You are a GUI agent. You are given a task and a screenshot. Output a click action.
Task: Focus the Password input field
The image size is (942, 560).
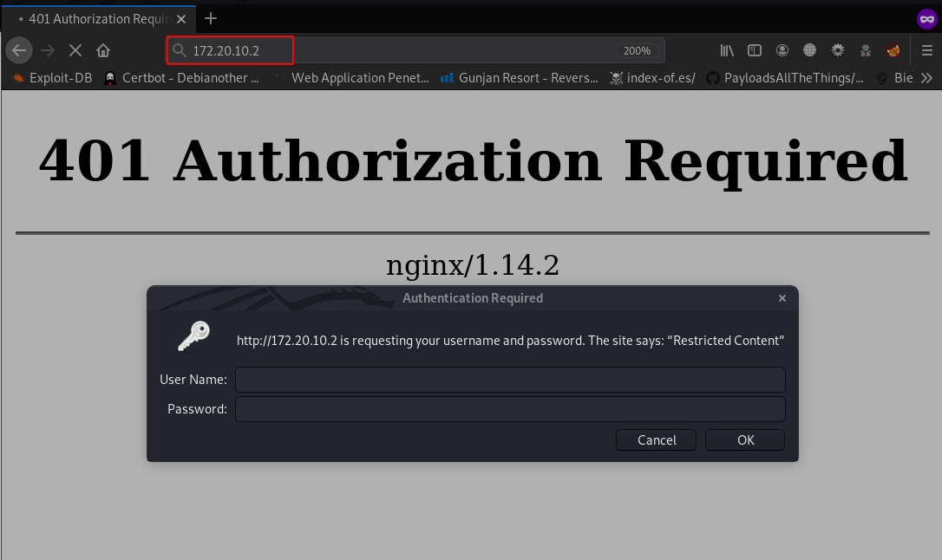(x=510, y=409)
